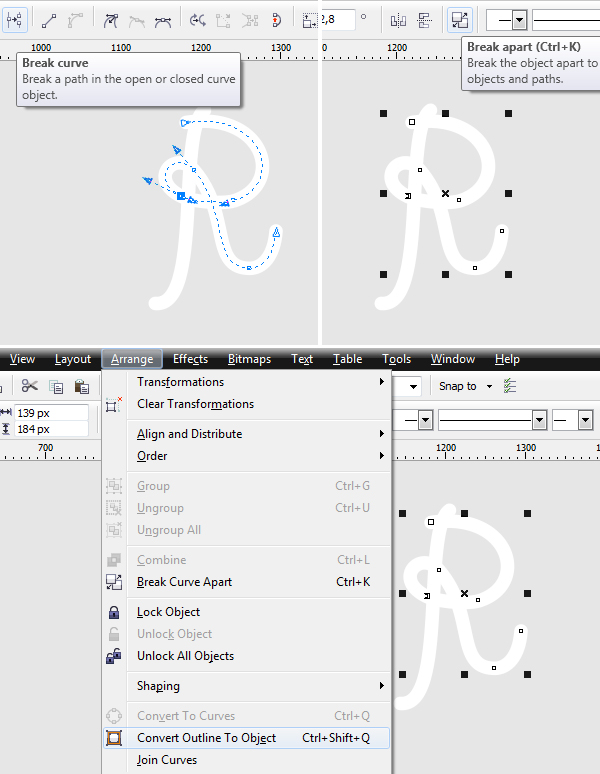
Task: Click the outline style selector in top toolbar
Action: [x=566, y=20]
